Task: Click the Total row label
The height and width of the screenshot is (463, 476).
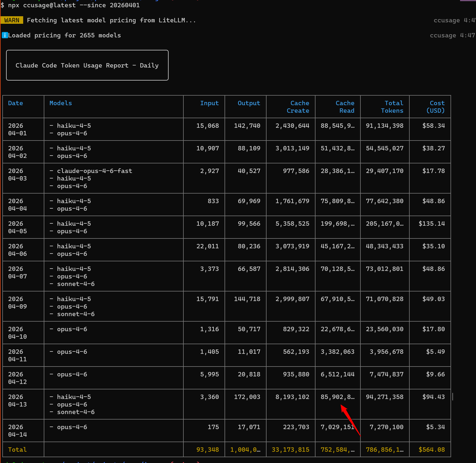Action: (x=17, y=450)
